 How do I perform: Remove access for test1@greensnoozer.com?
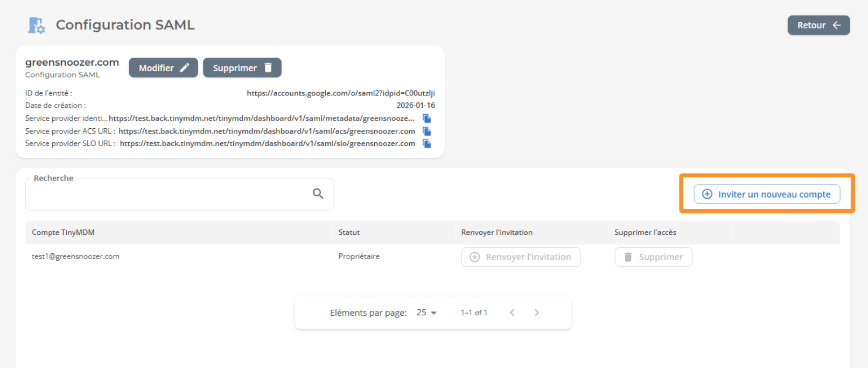click(653, 257)
